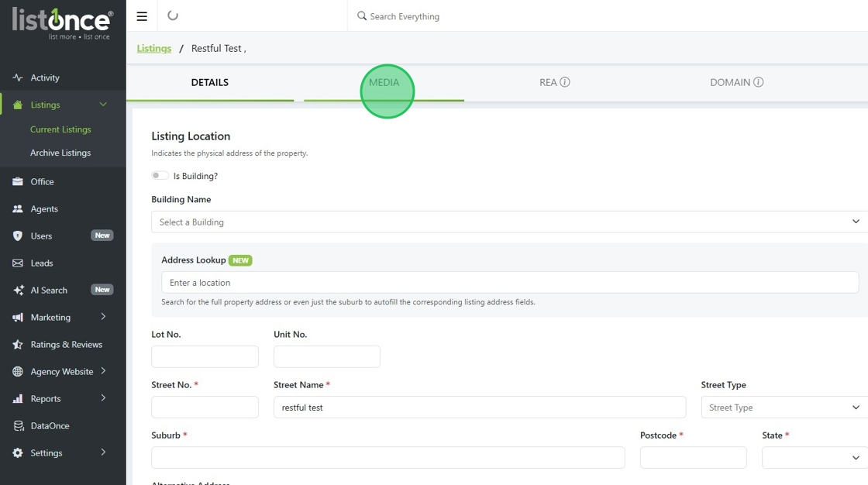Click the Leads envelope icon
The height and width of the screenshot is (485, 868).
pyautogui.click(x=18, y=263)
